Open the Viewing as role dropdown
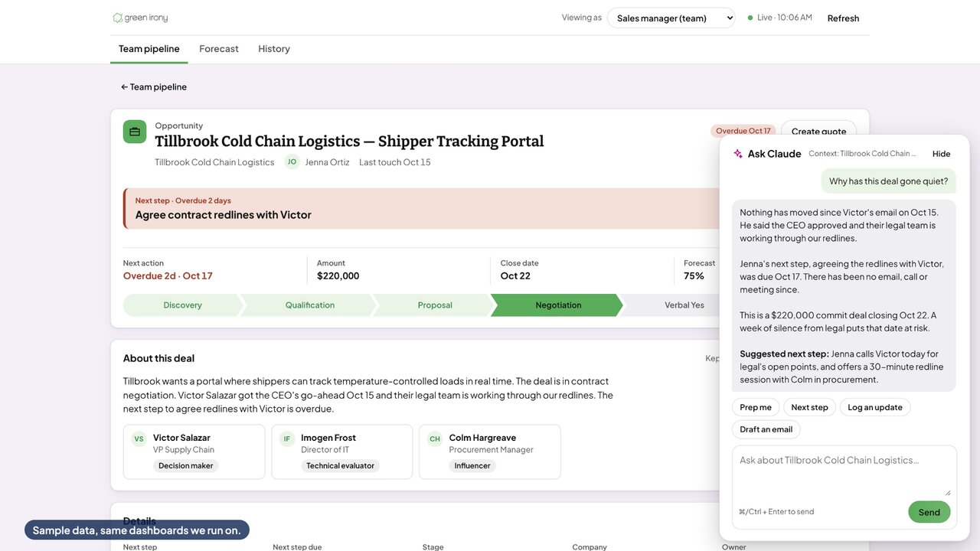Viewport: 980px width, 551px height. tap(671, 18)
